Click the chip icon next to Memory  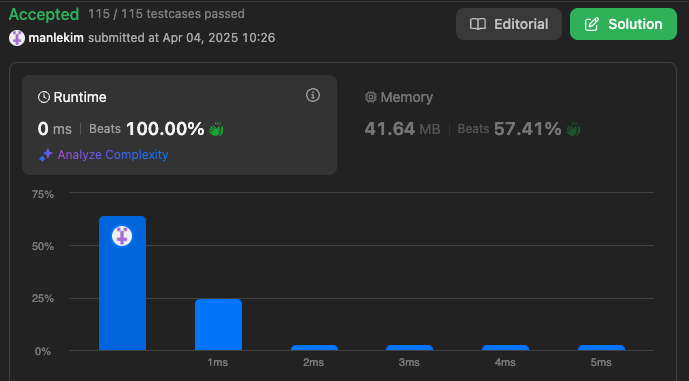click(371, 97)
